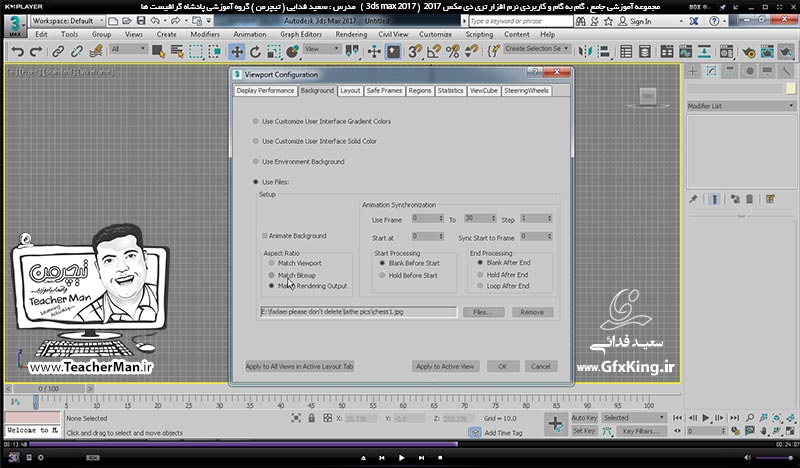
Task: Click object color swatch in command panel
Action: pyautogui.click(x=791, y=88)
